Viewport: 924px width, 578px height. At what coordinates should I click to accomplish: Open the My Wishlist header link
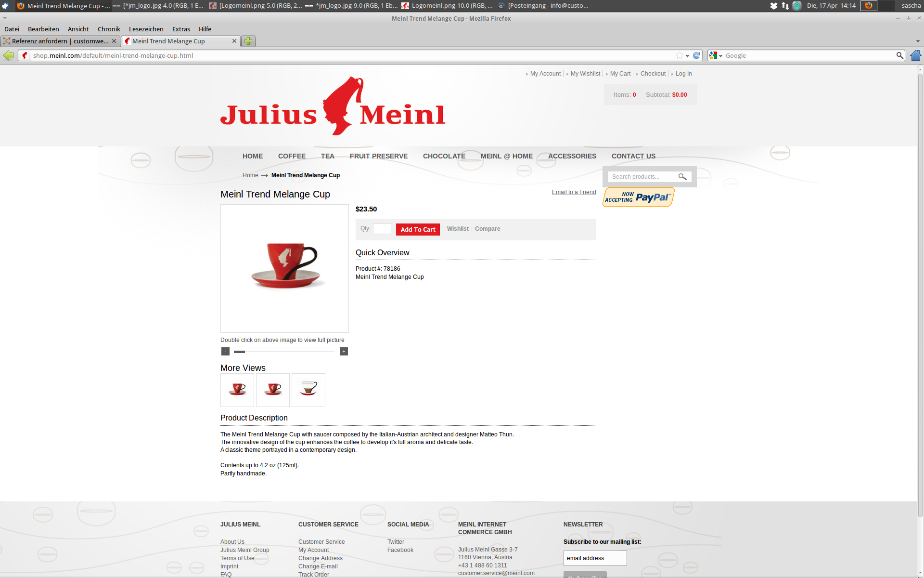(x=585, y=74)
